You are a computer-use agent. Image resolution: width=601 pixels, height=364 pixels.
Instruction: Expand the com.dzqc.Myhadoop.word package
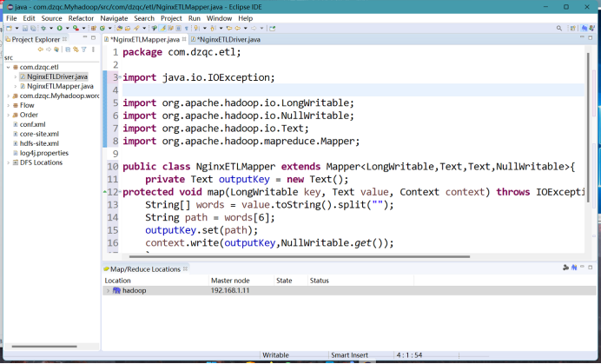coord(8,96)
